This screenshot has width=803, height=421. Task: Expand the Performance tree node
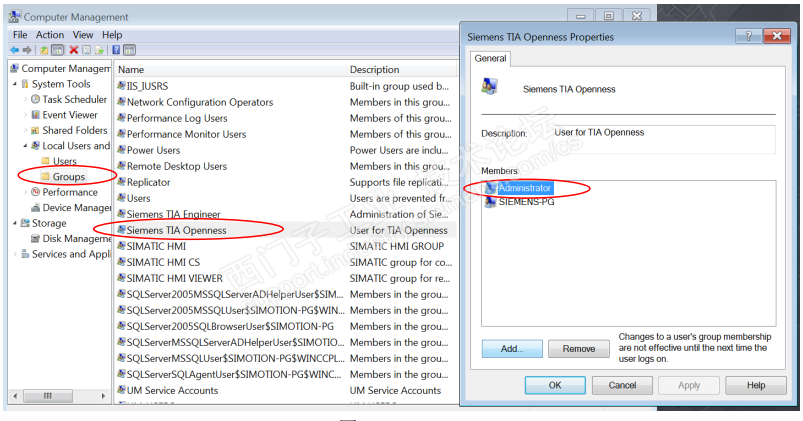[x=26, y=192]
